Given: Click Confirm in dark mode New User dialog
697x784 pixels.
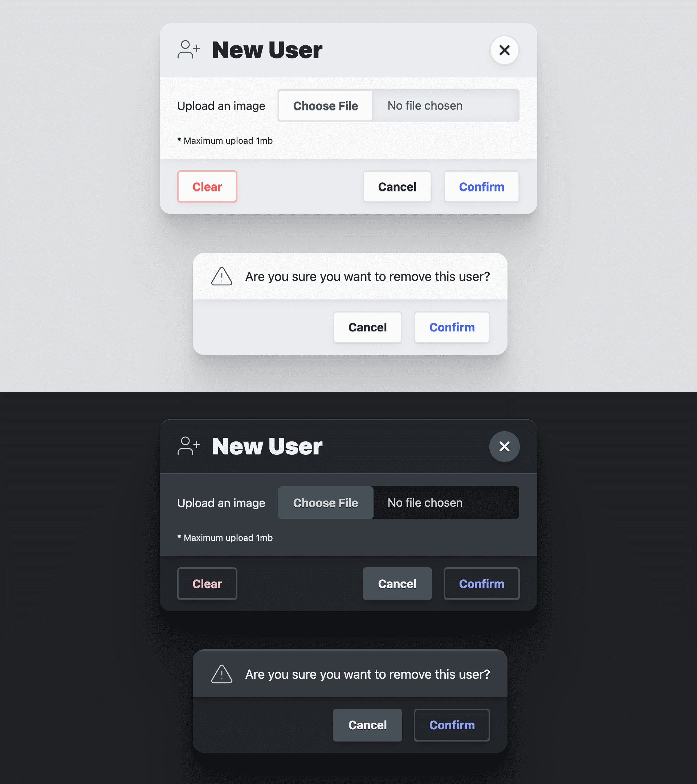Looking at the screenshot, I should pyautogui.click(x=482, y=583).
